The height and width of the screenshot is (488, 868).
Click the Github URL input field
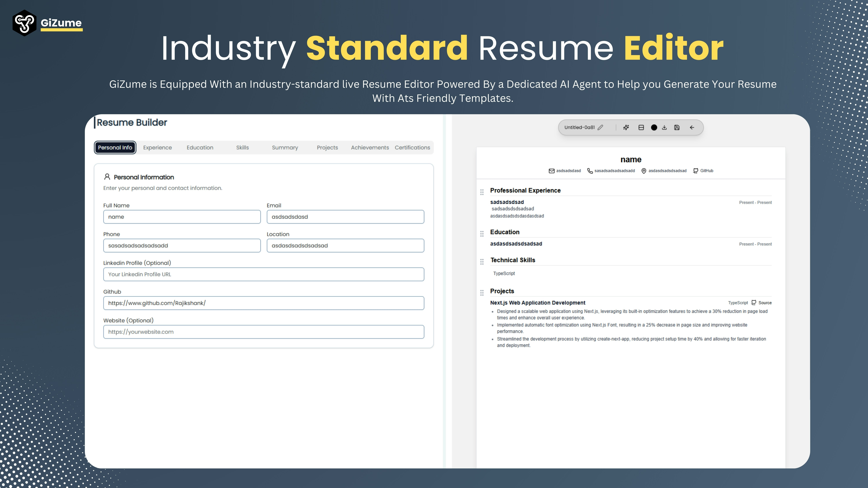coord(263,303)
